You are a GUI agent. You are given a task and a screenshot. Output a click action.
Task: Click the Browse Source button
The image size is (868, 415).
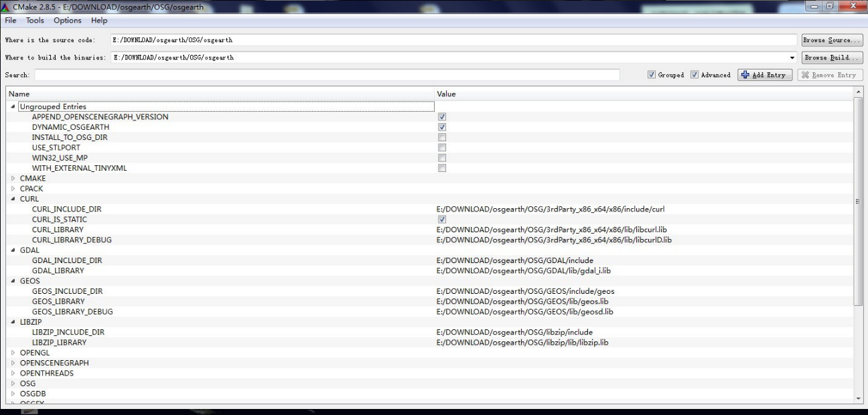tap(833, 40)
